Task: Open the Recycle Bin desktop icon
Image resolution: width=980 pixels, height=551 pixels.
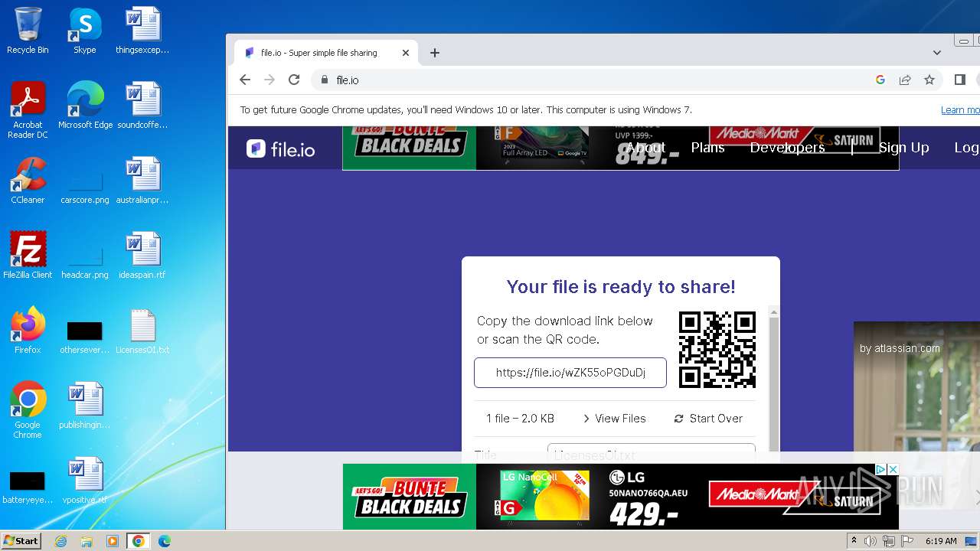Action: (x=28, y=31)
